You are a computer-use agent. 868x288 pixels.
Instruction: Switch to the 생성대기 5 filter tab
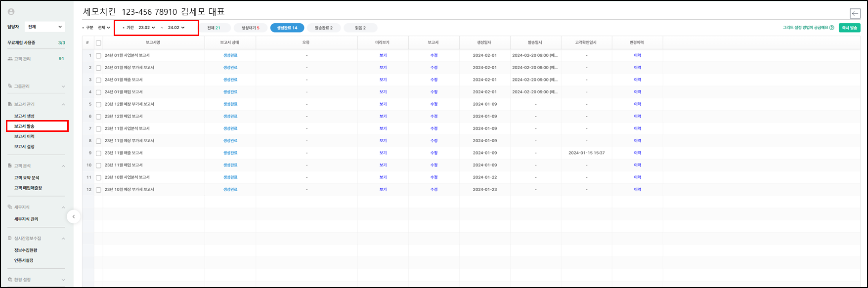click(251, 28)
